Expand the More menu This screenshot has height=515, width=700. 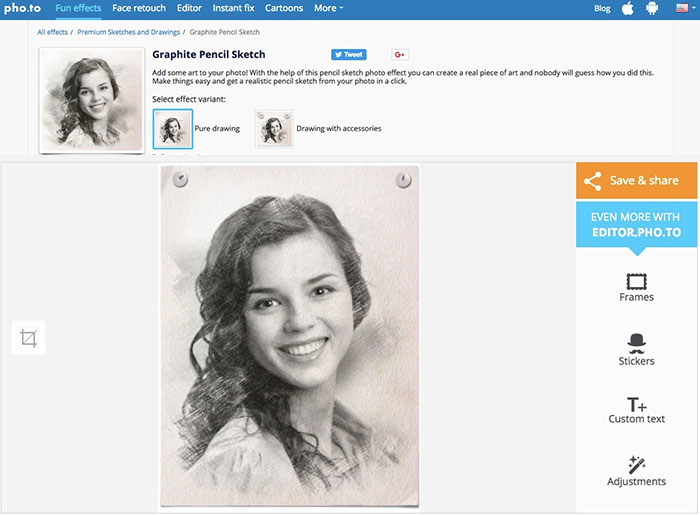[x=328, y=8]
